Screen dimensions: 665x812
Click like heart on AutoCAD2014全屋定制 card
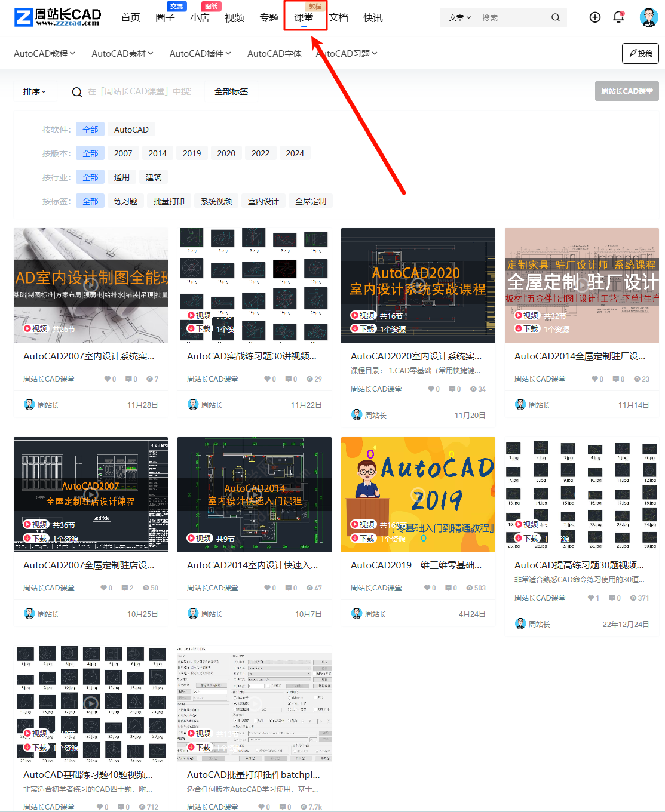pos(594,379)
